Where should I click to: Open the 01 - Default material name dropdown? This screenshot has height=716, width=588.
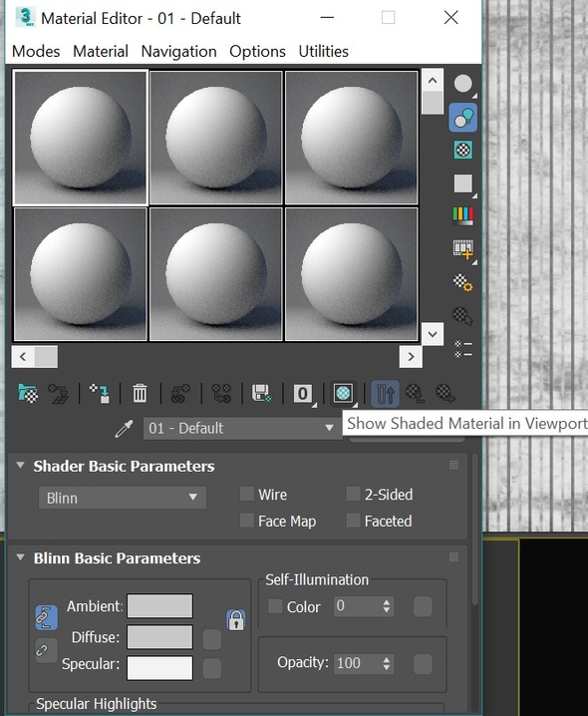(242, 429)
